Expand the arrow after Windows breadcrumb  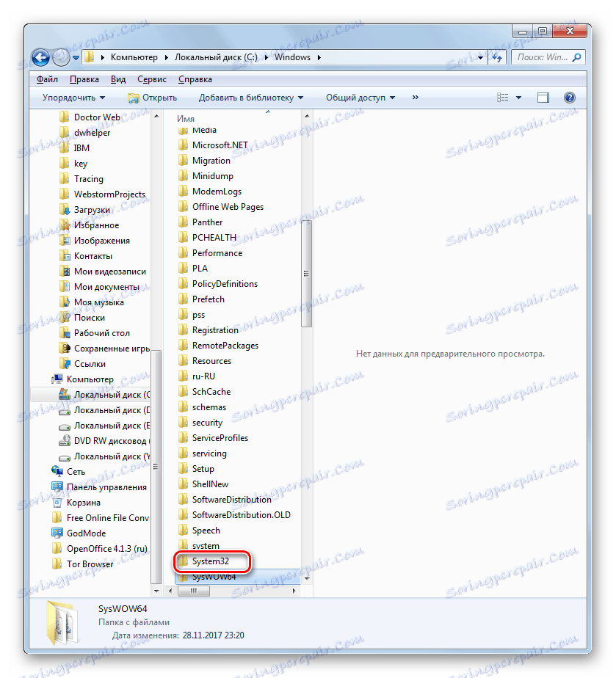(x=319, y=57)
